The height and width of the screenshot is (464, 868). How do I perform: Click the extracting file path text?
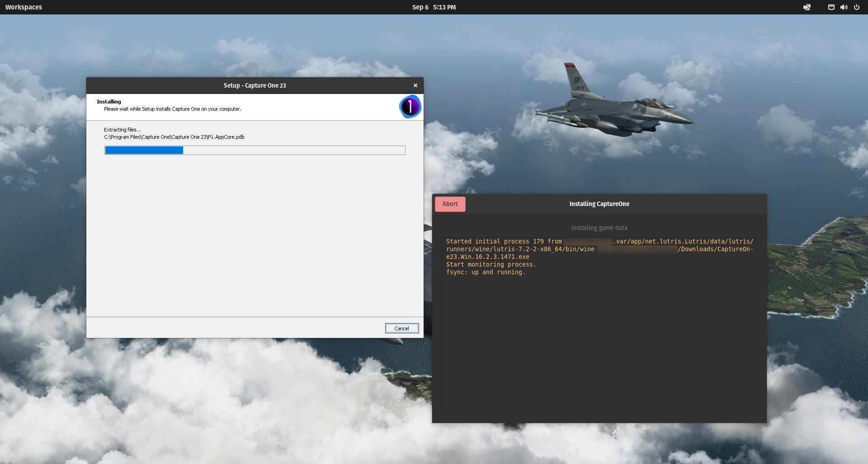(174, 137)
